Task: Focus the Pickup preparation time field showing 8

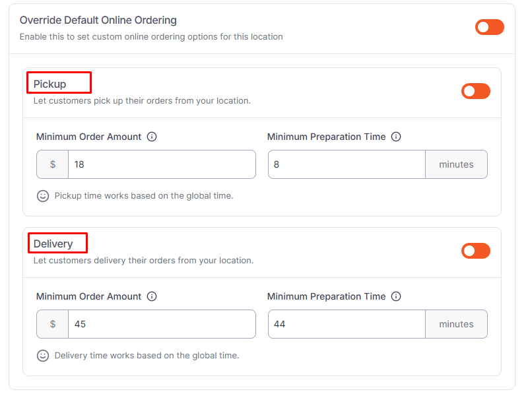Action: [x=347, y=164]
